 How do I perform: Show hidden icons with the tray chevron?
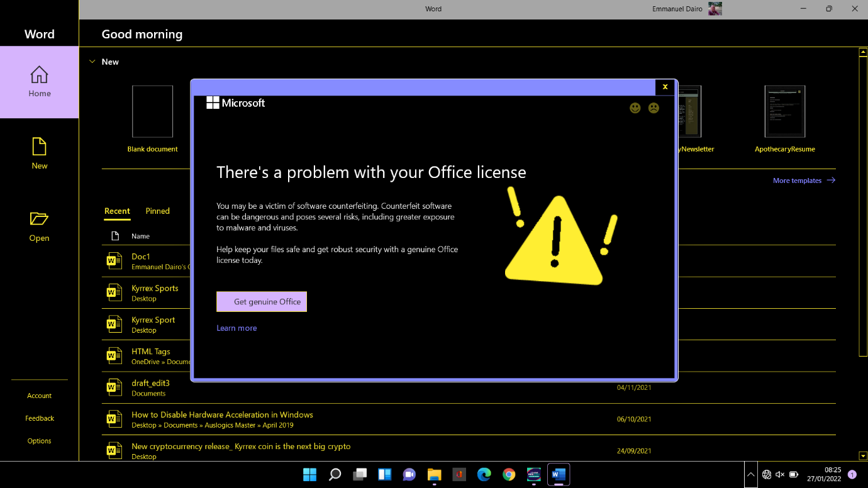point(750,475)
